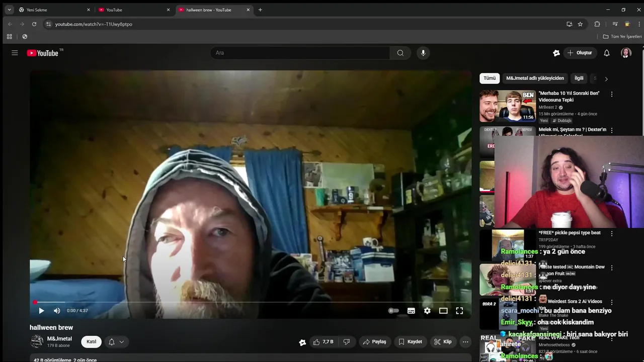Close the hallween brew browser tab
Image resolution: width=644 pixels, height=362 pixels.
[x=248, y=10]
